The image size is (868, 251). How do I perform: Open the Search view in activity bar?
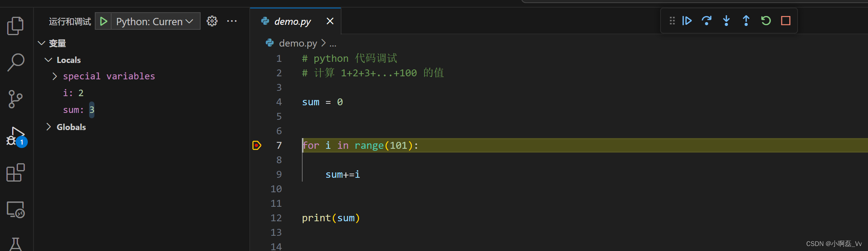(16, 62)
